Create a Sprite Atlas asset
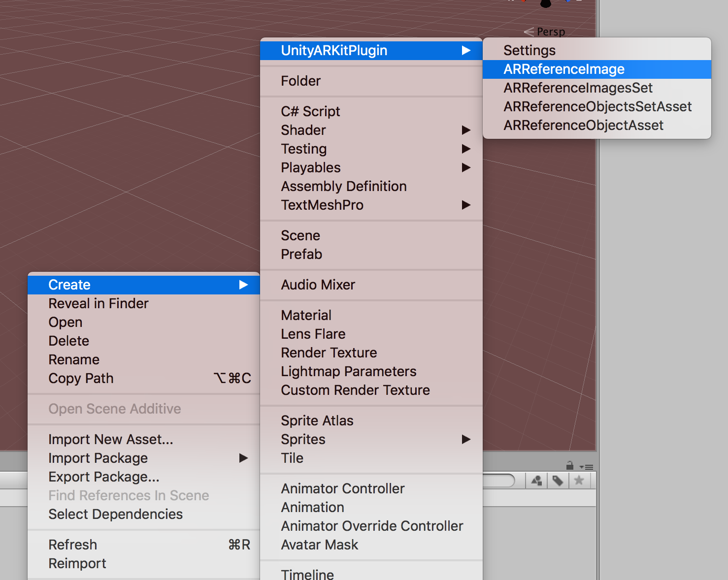This screenshot has width=728, height=580. coord(371,420)
